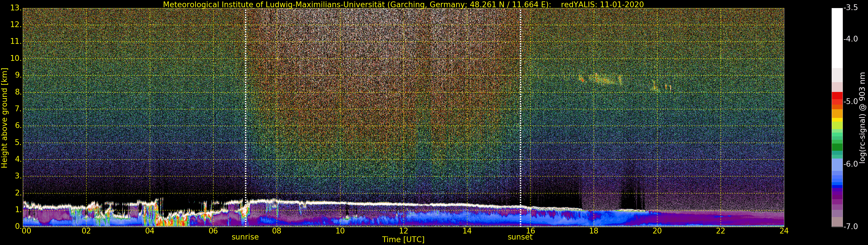Click the colorbar tick label '-3.5'
Image resolution: width=868 pixels, height=245 pixels.
tap(851, 8)
